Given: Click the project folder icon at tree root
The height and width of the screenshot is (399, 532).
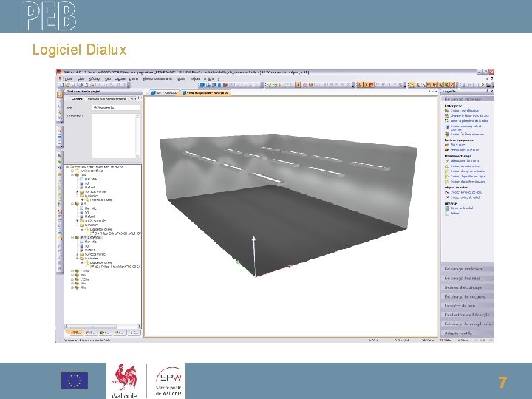Looking at the screenshot, I should pyautogui.click(x=72, y=167).
